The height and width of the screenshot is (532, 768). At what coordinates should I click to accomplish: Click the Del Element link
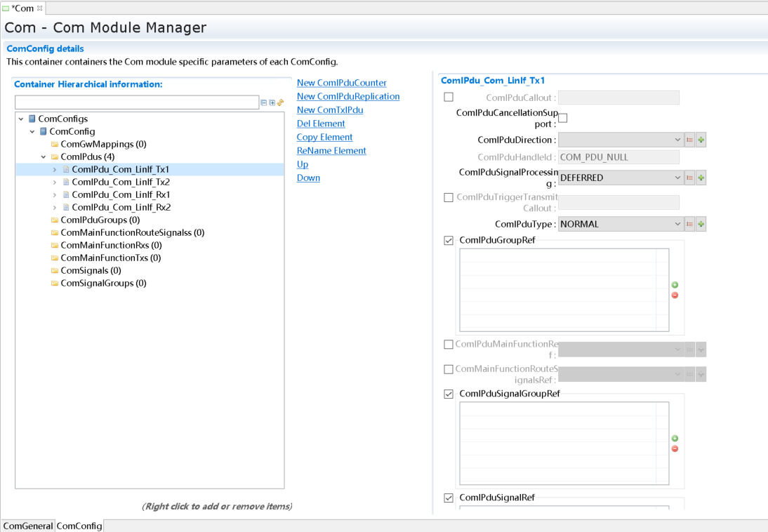coord(321,124)
